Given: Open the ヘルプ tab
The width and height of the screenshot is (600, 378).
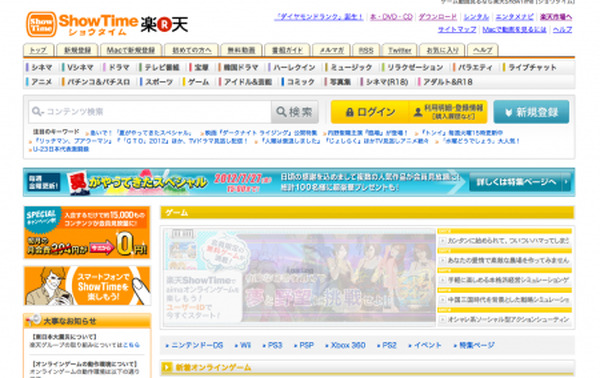Looking at the screenshot, I should pos(483,50).
